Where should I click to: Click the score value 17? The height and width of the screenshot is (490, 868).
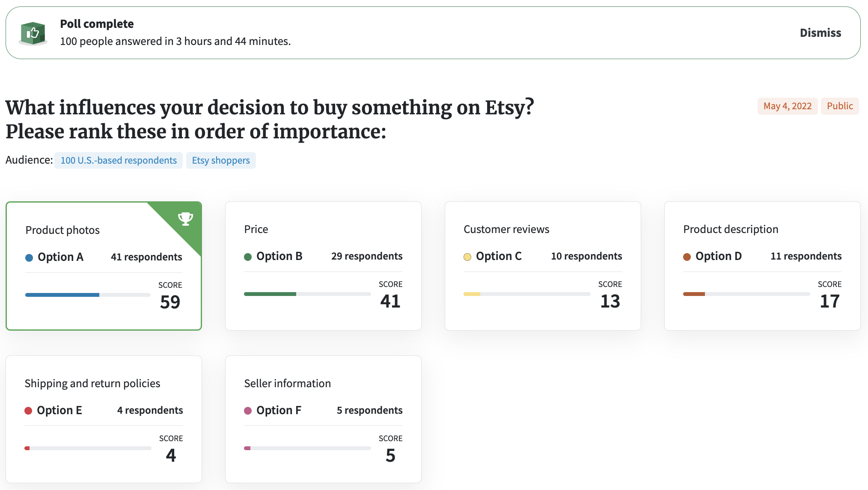click(x=830, y=302)
